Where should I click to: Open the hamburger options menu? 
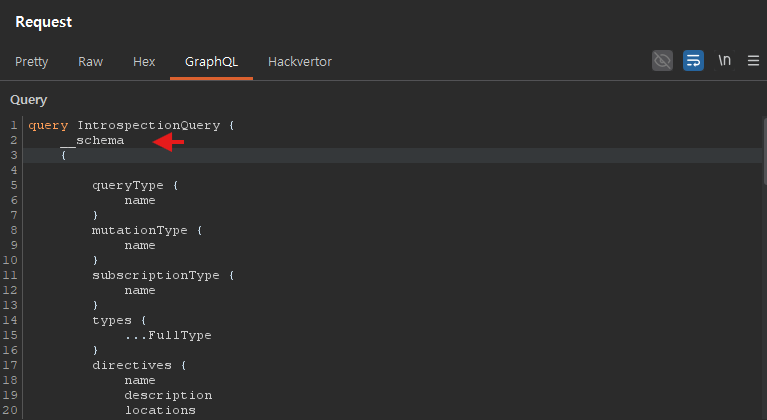[x=753, y=61]
